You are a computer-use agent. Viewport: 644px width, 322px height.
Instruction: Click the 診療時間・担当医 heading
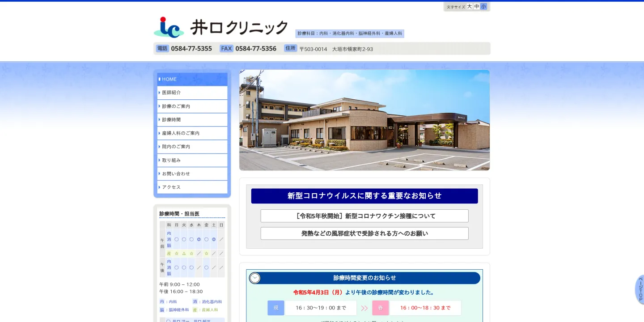pos(179,214)
